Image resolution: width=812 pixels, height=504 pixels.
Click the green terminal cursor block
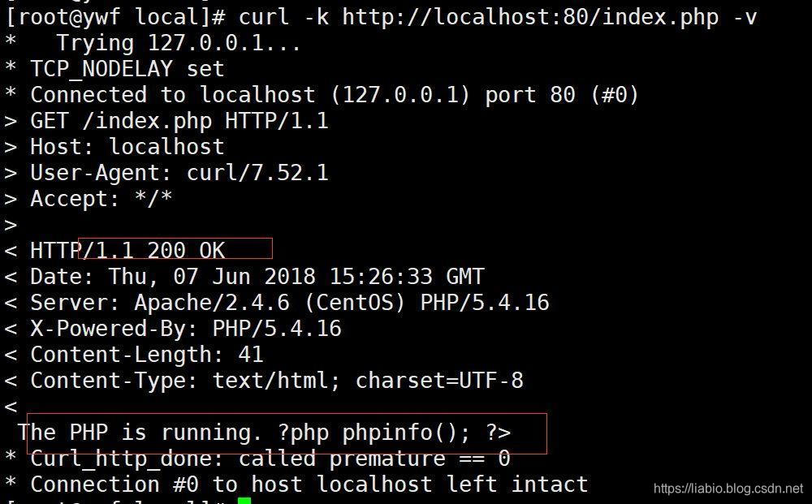click(x=244, y=501)
